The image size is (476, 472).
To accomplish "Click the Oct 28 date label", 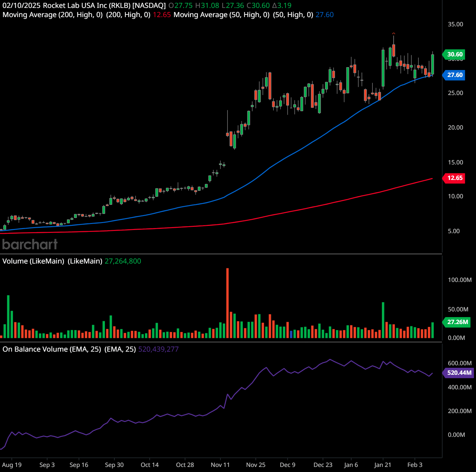I will (185, 465).
